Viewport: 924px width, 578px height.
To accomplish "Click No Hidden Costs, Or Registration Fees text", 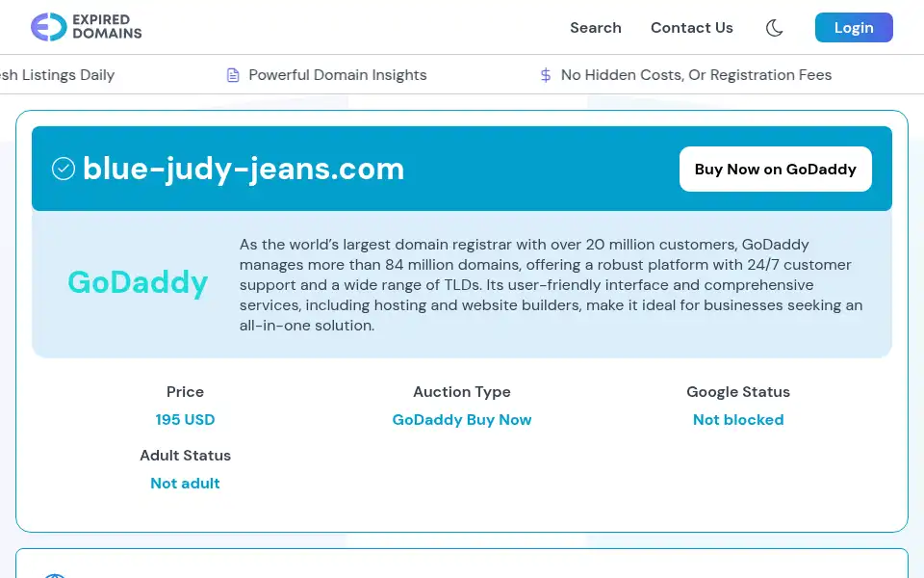I will (696, 75).
